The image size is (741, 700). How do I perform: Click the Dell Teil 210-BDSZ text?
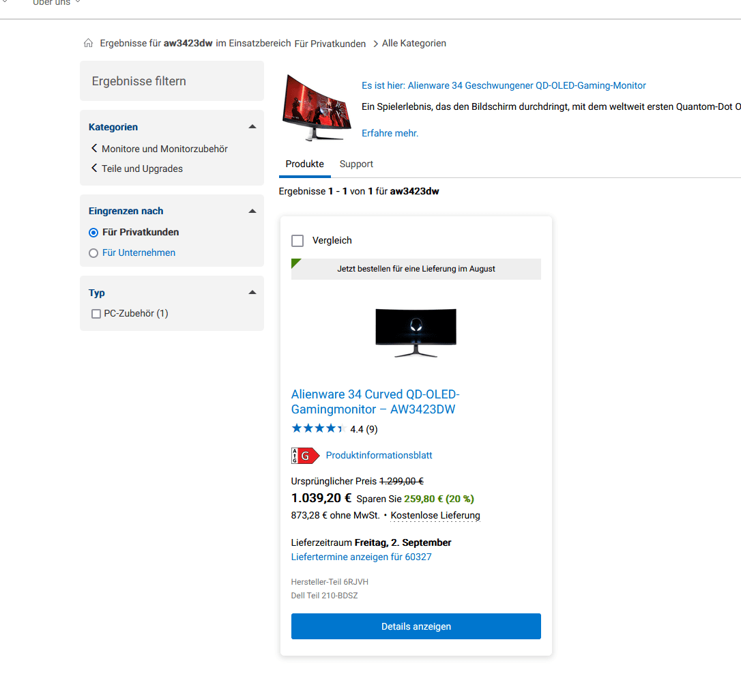click(324, 596)
